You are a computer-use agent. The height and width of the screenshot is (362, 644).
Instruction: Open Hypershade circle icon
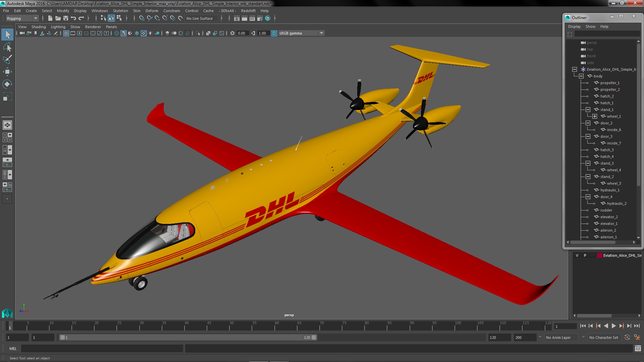click(x=268, y=18)
